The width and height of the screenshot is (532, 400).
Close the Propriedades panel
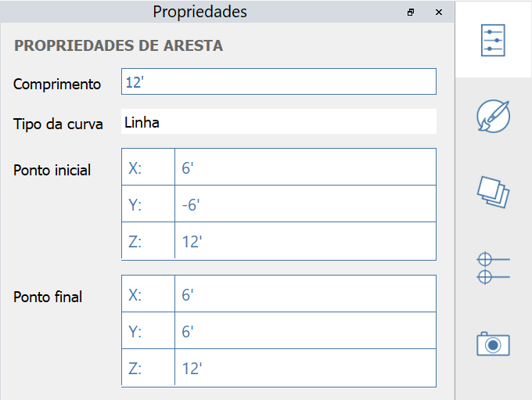coord(439,12)
